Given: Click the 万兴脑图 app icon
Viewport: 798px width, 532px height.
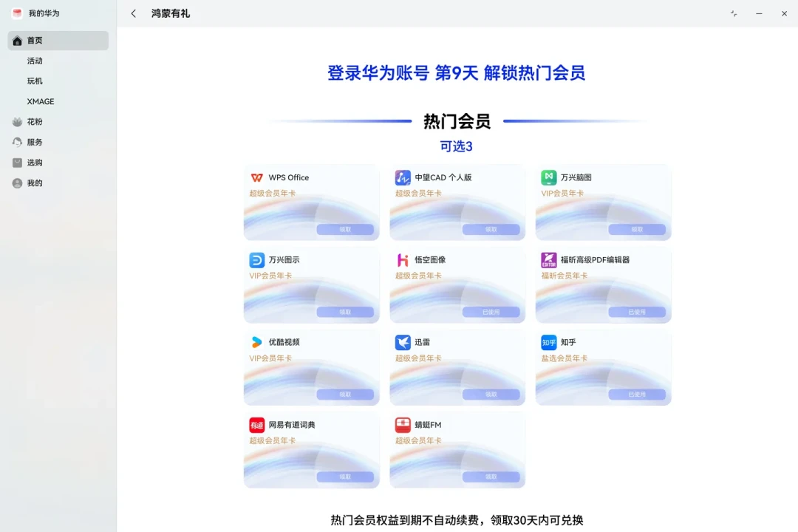Looking at the screenshot, I should 548,177.
